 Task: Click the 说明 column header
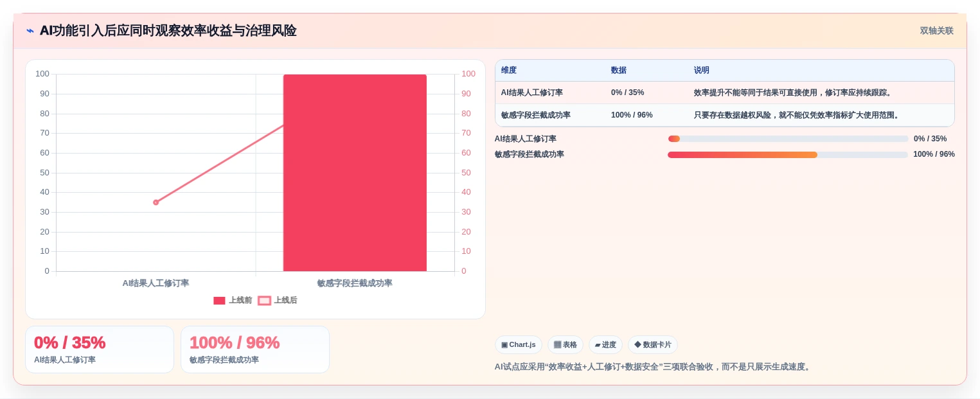(702, 71)
